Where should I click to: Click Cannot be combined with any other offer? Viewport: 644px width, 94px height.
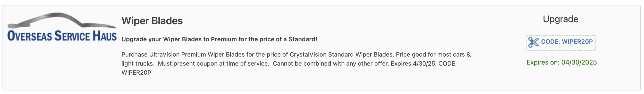point(331,64)
